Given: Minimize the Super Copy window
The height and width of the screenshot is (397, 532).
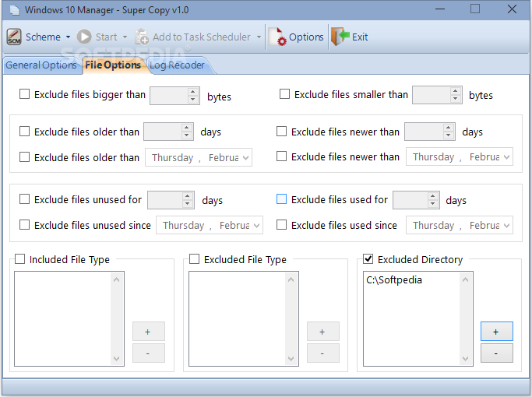Looking at the screenshot, I should (440, 9).
